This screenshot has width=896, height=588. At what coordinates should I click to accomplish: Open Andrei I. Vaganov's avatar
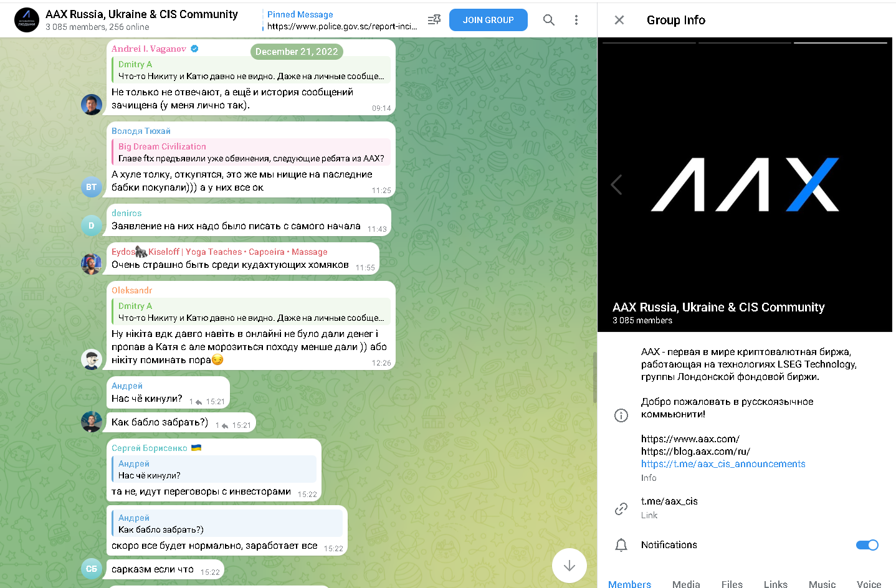(92, 105)
